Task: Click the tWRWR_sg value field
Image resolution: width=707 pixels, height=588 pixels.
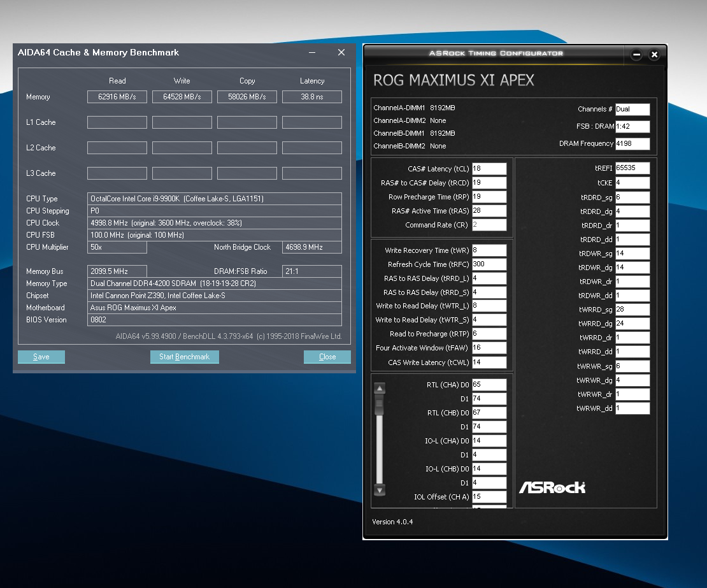Action: point(632,366)
